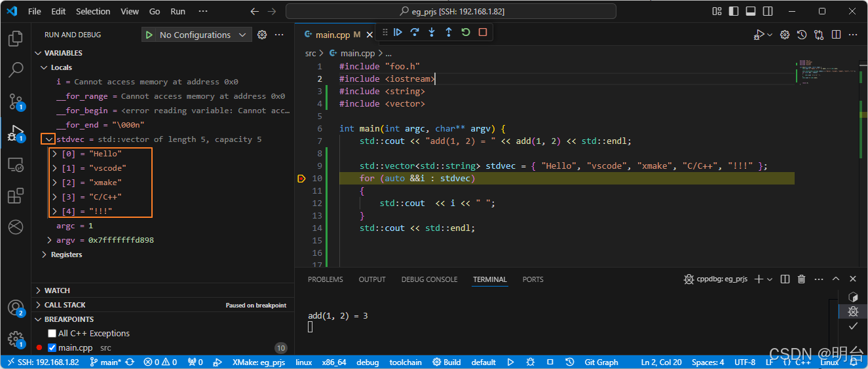Expand the Registers section
Image resolution: width=868 pixels, height=369 pixels.
pos(45,255)
